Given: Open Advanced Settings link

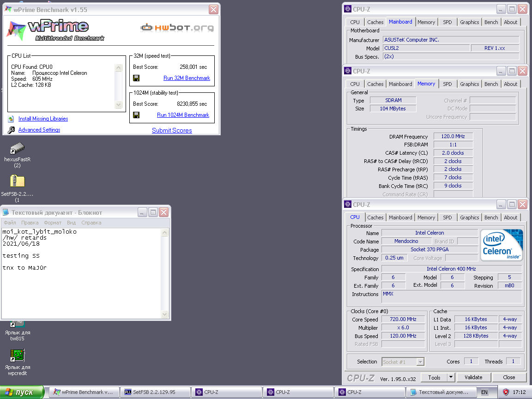Looking at the screenshot, I should tap(39, 130).
